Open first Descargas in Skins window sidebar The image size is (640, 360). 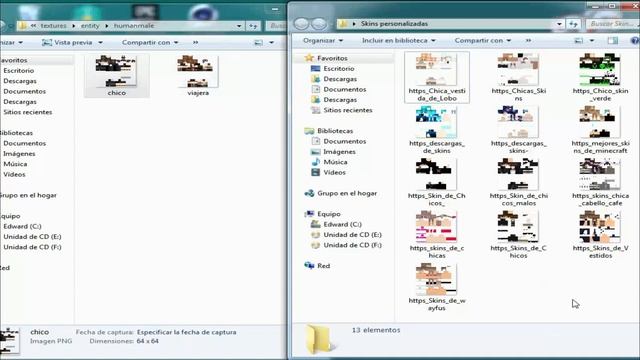click(340, 79)
